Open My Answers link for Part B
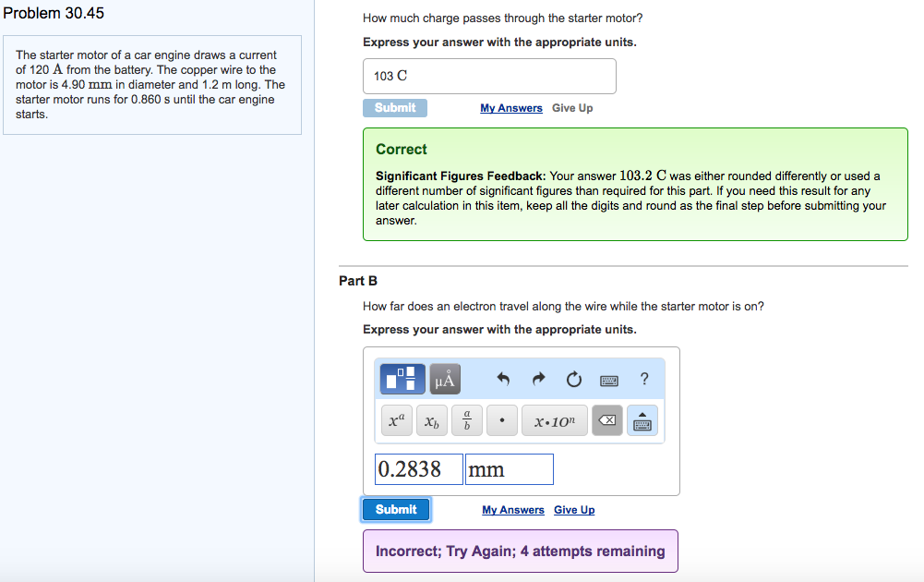Screen dimensions: 924x582 513,510
